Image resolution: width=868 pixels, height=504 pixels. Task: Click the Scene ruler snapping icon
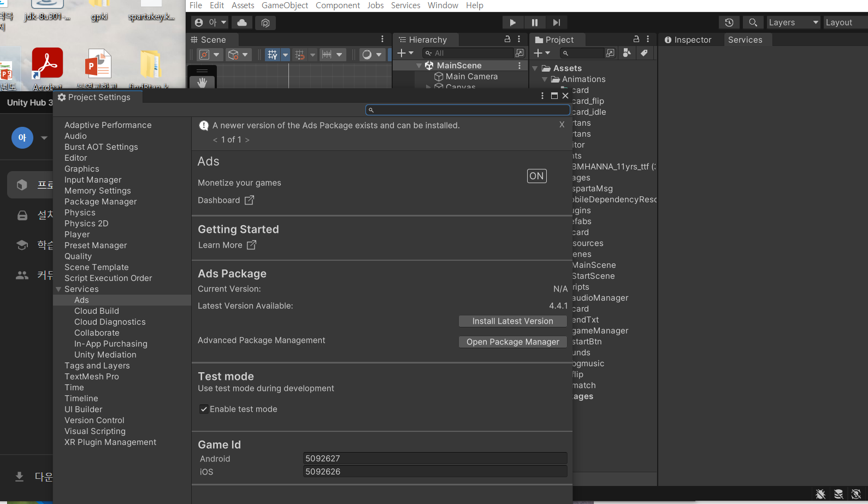point(327,55)
